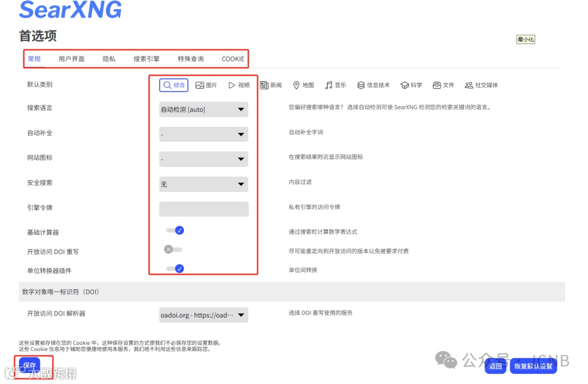The width and height of the screenshot is (588, 384).
Task: Click the 默认类别 label
Action: coord(40,85)
